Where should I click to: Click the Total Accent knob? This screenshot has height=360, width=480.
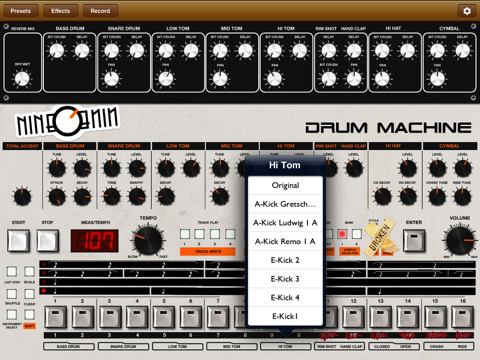tap(22, 197)
